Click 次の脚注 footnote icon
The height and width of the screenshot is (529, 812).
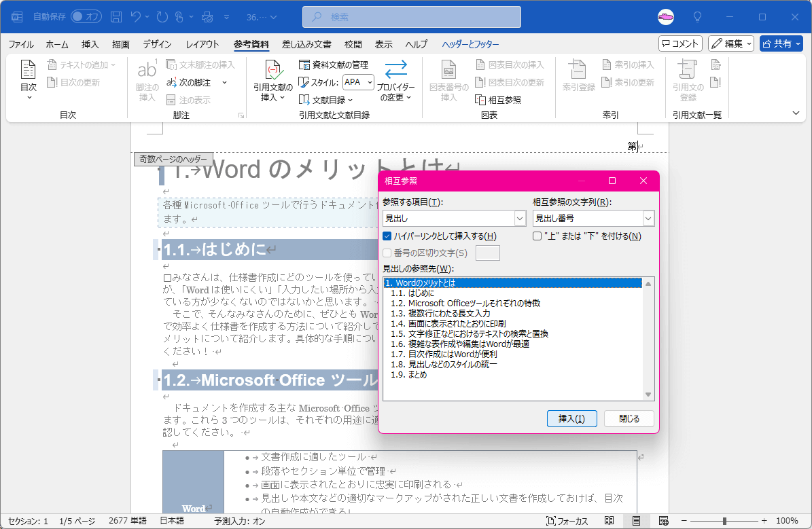[x=171, y=82]
